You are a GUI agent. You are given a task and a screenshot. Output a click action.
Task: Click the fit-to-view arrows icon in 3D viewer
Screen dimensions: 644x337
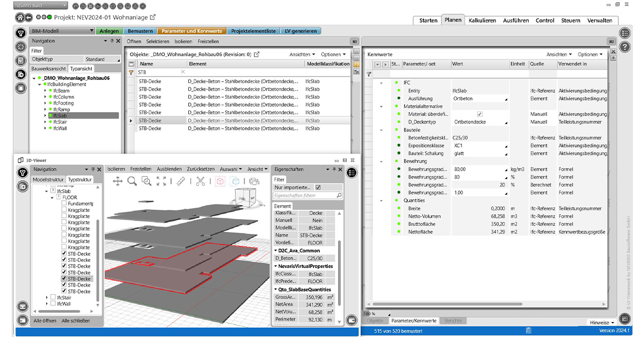click(x=161, y=181)
